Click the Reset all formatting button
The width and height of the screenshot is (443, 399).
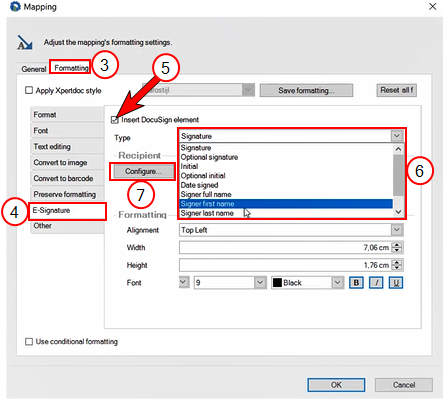[397, 90]
